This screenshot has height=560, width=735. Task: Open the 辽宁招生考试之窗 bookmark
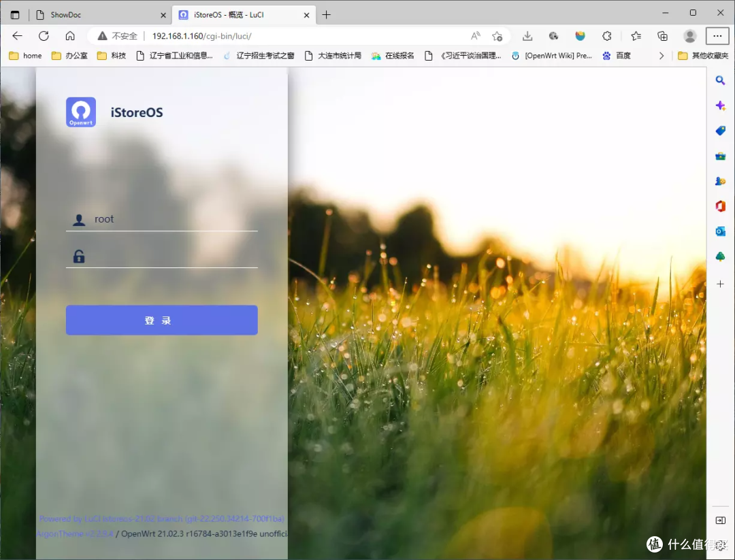pos(259,56)
